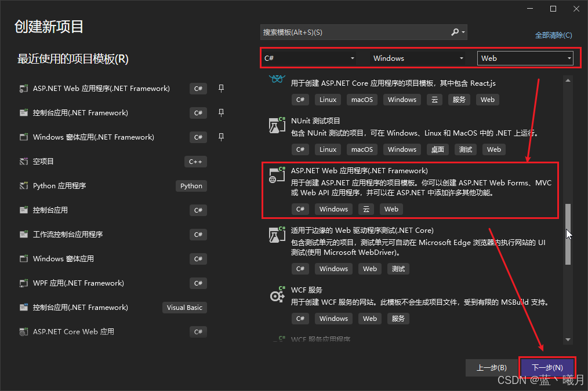The width and height of the screenshot is (588, 391).
Task: Click the 服务 tag under WCF 服务
Action: 398,319
